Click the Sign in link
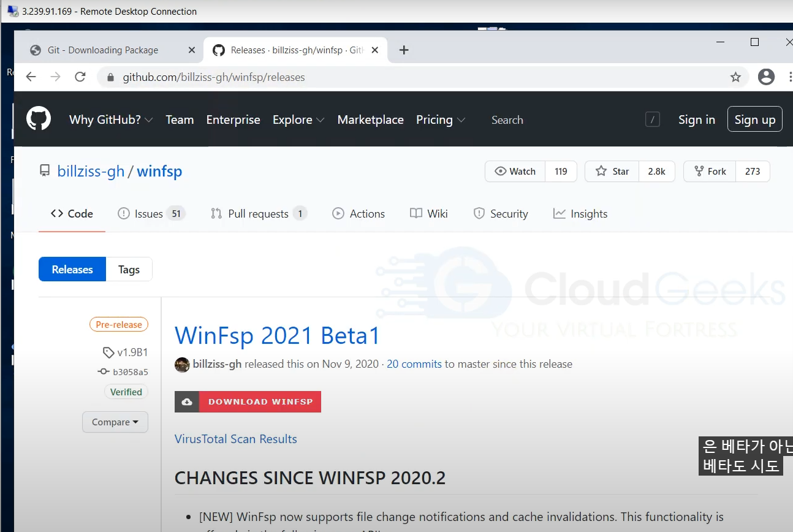Image resolution: width=793 pixels, height=532 pixels. (x=697, y=120)
